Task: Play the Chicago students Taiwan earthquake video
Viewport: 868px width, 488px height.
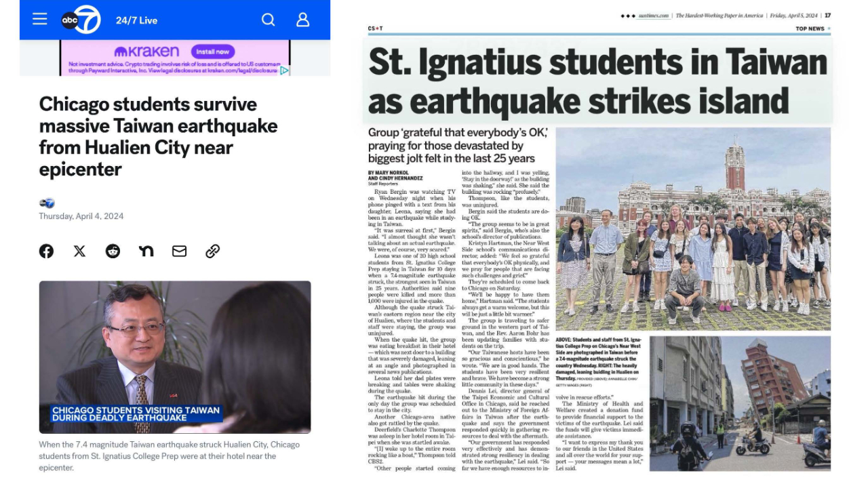Action: pyautogui.click(x=175, y=357)
